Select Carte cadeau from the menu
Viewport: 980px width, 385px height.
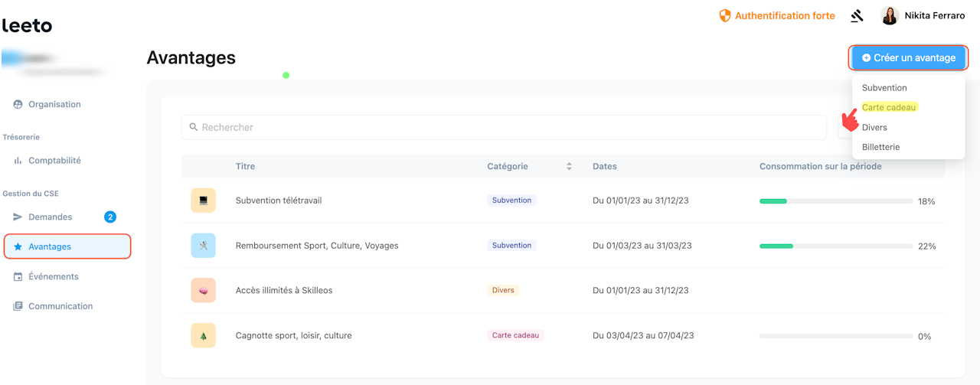coord(889,108)
